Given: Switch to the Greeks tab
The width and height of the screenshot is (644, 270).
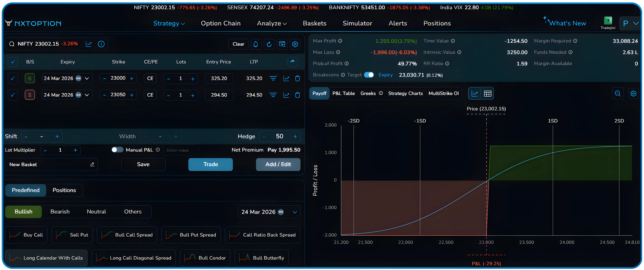Looking at the screenshot, I should 368,93.
